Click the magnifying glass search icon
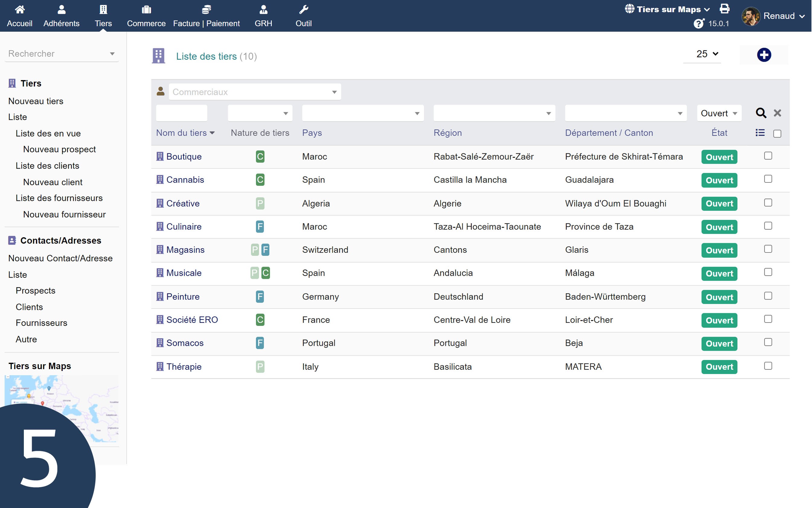This screenshot has width=812, height=508. (x=761, y=113)
